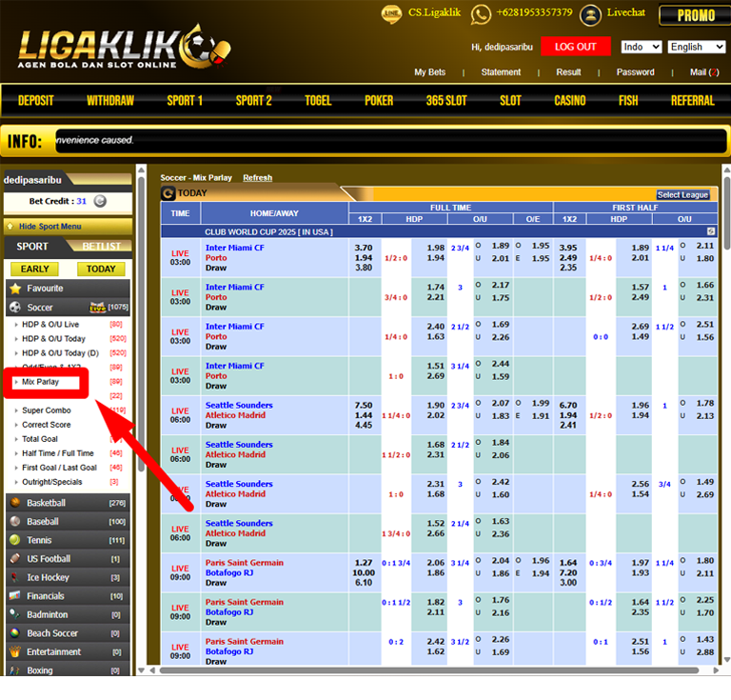Open First Goal / Last Goal item
The image size is (731, 700).
pyautogui.click(x=59, y=468)
